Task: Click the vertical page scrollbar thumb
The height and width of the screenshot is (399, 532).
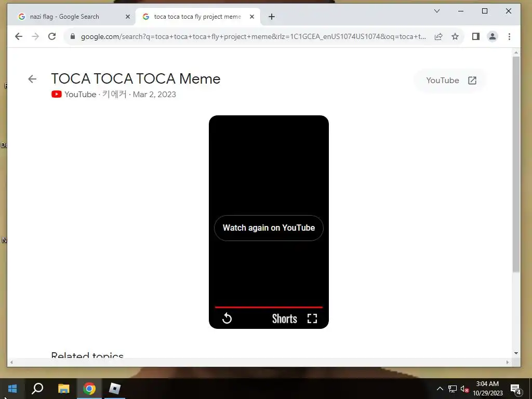Action: pos(516,164)
